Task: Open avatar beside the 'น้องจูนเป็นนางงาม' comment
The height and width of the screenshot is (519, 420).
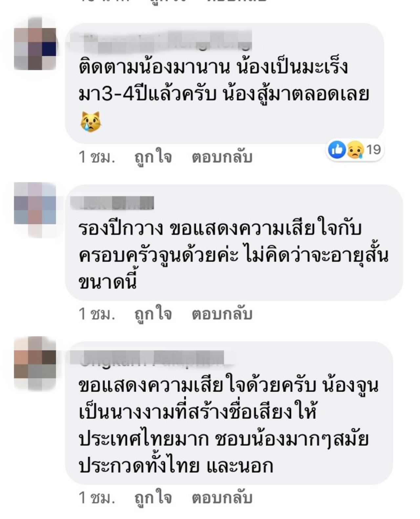Action: point(35,363)
